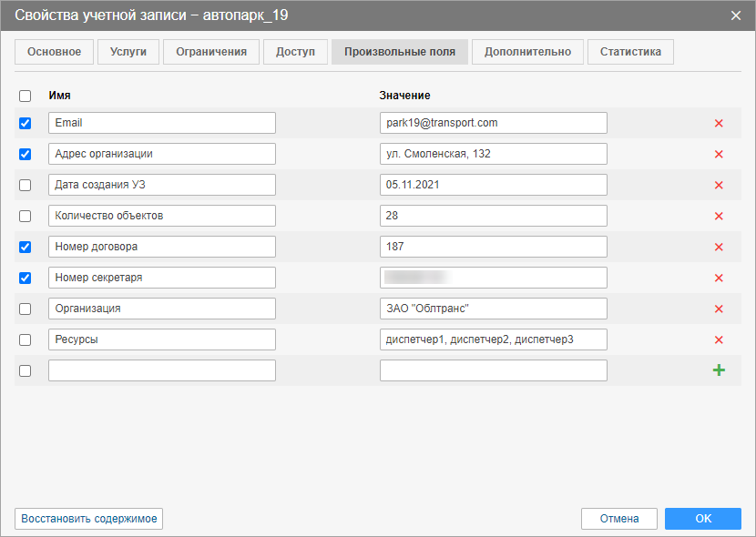Focus the empty new field name input
Viewport: 756px width, 537px height.
click(162, 370)
